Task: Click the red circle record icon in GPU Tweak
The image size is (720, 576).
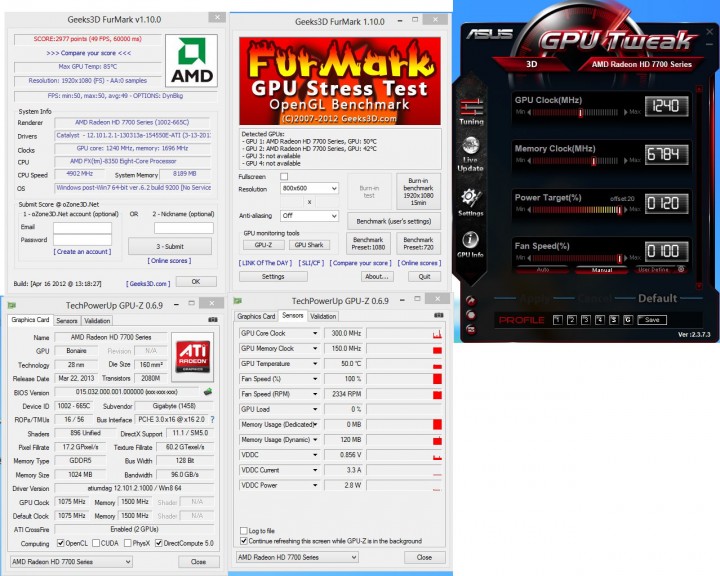Action: tap(471, 315)
